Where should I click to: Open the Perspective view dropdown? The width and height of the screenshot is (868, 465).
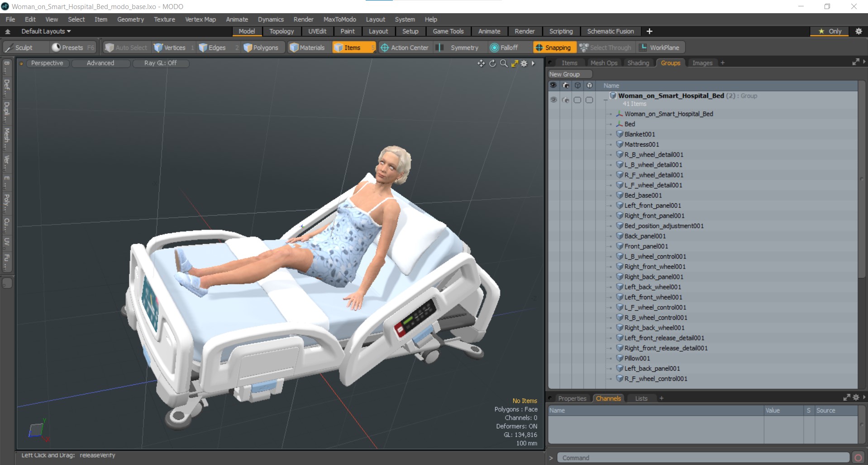[x=47, y=63]
